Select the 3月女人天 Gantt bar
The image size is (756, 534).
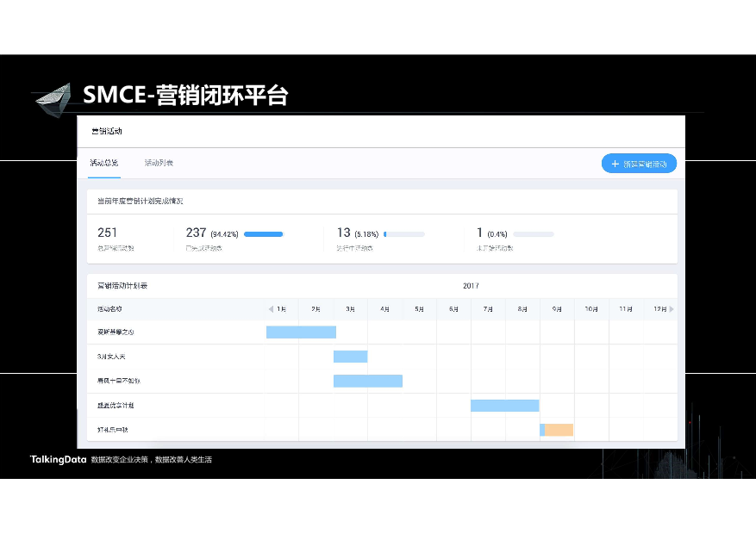click(351, 357)
